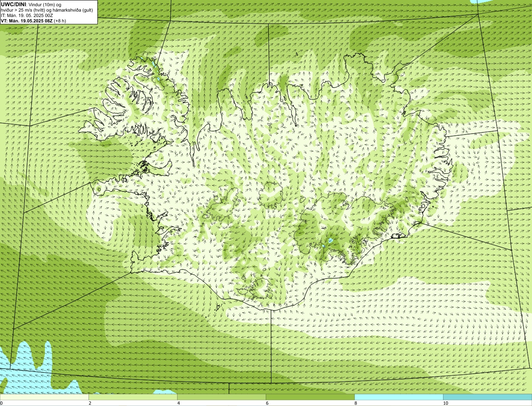Click the 2–4 m/s light green legend swatch
532x406 pixels.
133,397
